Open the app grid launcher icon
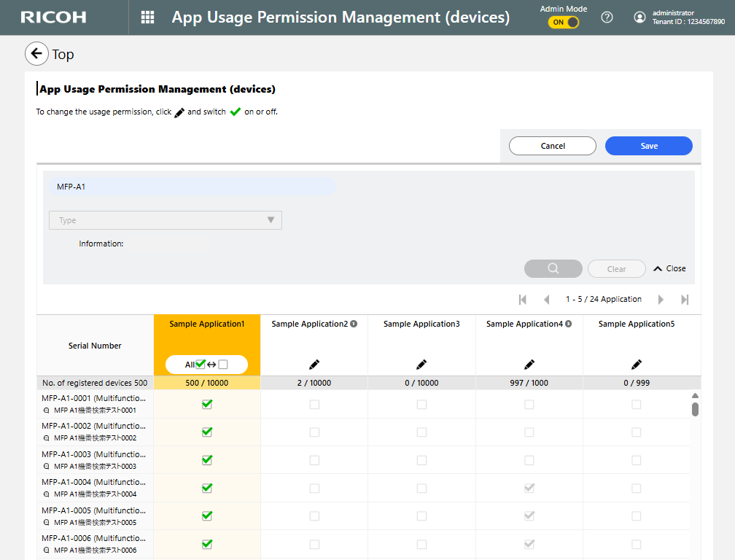Image resolution: width=735 pixels, height=560 pixels. point(147,17)
